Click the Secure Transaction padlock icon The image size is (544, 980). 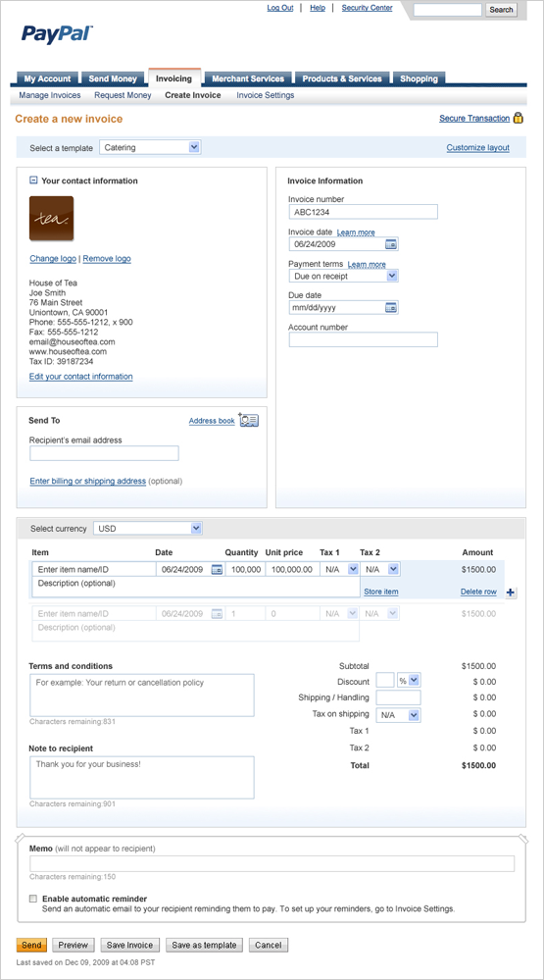point(519,118)
